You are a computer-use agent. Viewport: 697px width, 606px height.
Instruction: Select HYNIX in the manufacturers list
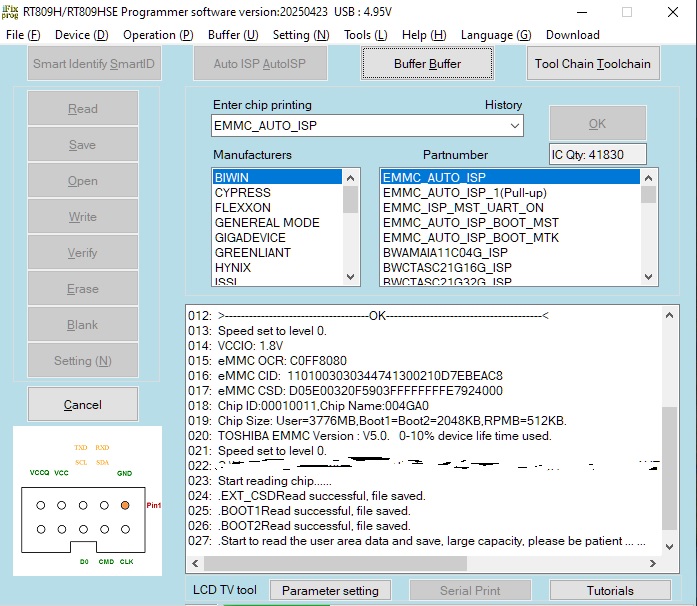pos(233,268)
